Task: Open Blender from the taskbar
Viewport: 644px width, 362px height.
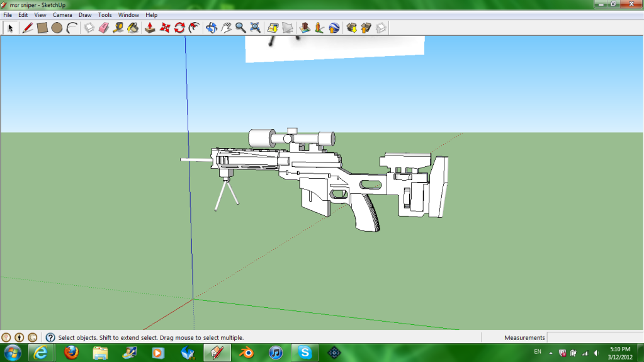Action: click(x=246, y=353)
